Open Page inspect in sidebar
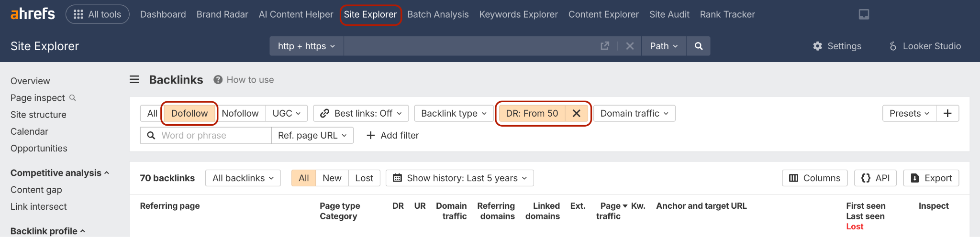Image resolution: width=980 pixels, height=237 pixels. (x=38, y=97)
